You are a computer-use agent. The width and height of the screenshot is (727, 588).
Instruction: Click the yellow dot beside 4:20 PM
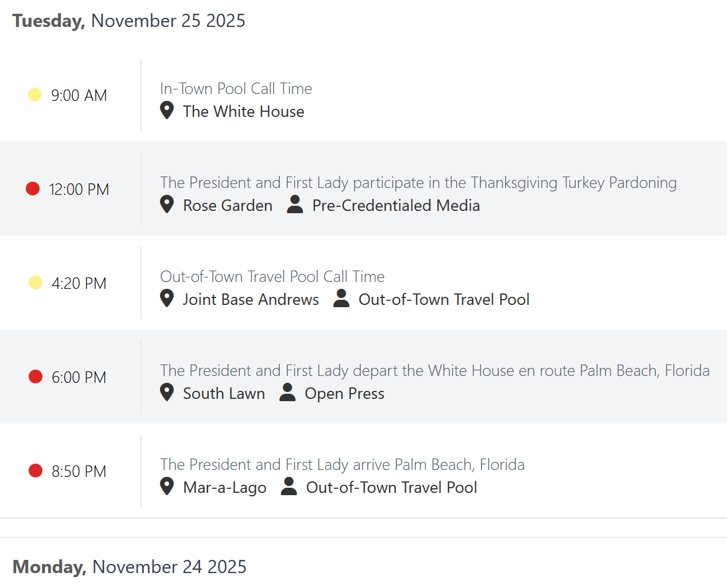pyautogui.click(x=36, y=283)
